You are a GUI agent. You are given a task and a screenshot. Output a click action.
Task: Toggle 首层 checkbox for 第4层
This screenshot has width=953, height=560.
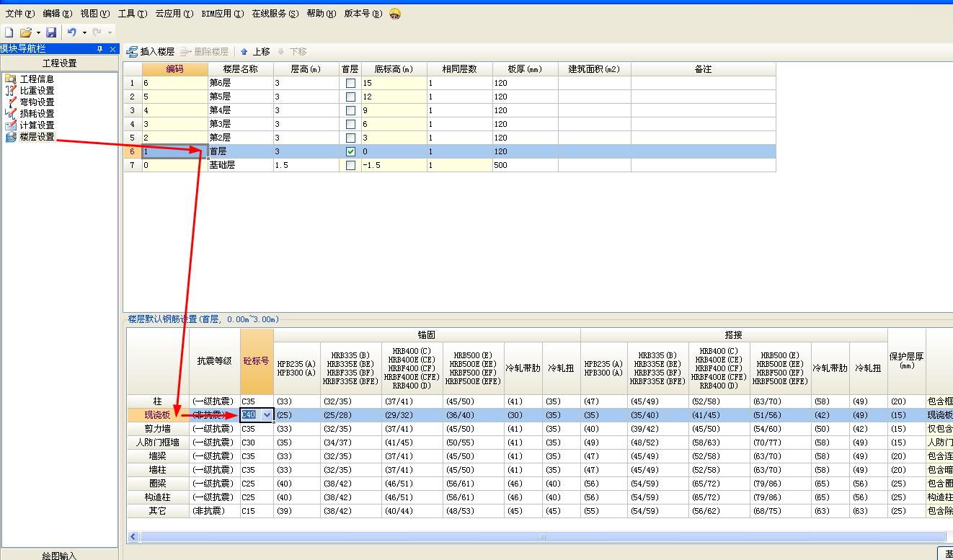tap(350, 111)
